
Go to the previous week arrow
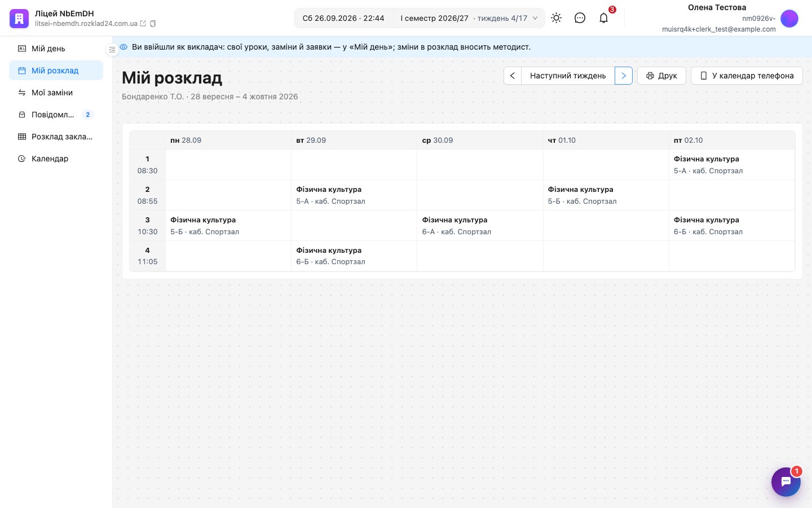coord(513,76)
